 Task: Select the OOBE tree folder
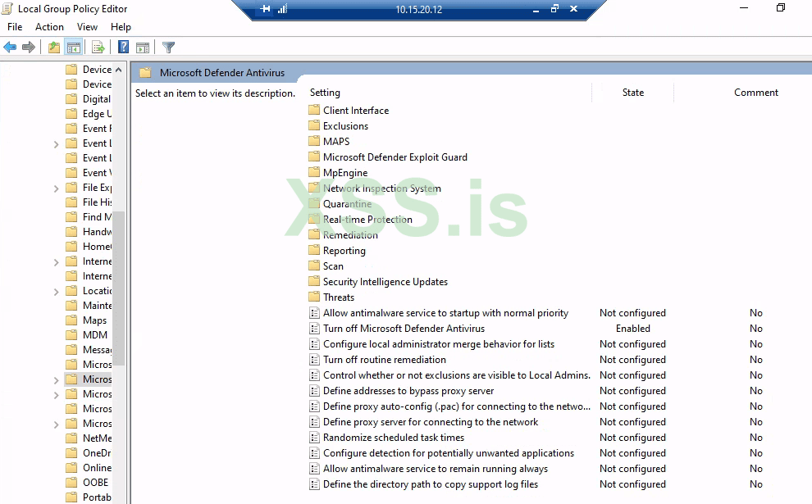click(87, 482)
